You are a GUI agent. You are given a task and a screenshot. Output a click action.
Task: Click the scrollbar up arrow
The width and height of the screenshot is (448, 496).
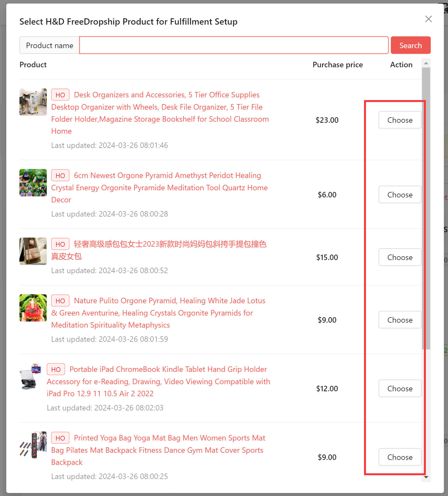(x=426, y=63)
